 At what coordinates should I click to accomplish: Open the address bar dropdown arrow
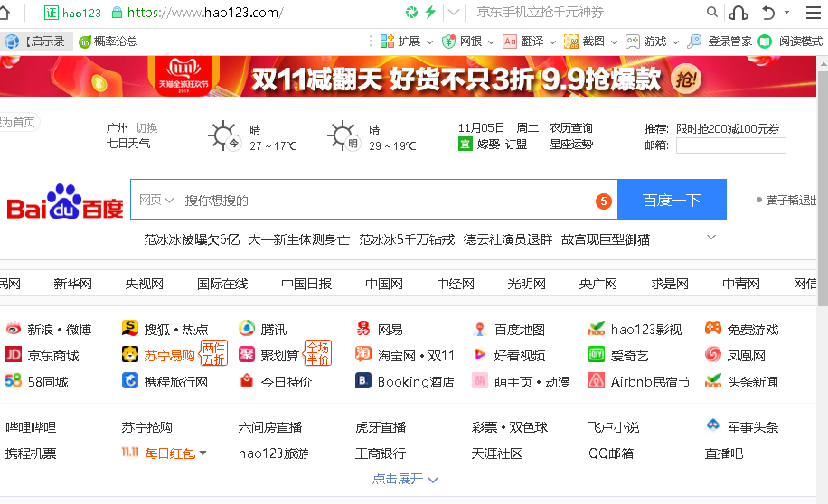tap(454, 12)
